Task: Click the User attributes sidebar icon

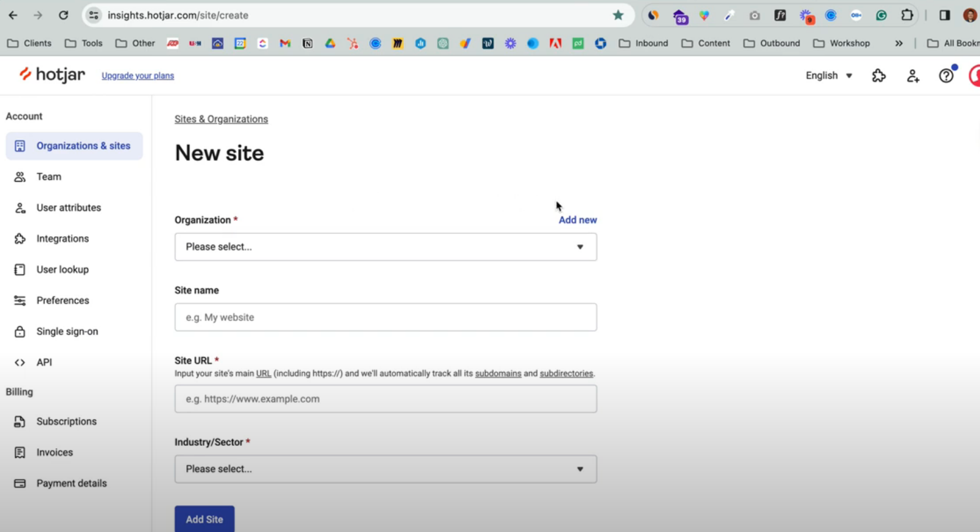Action: (x=20, y=208)
